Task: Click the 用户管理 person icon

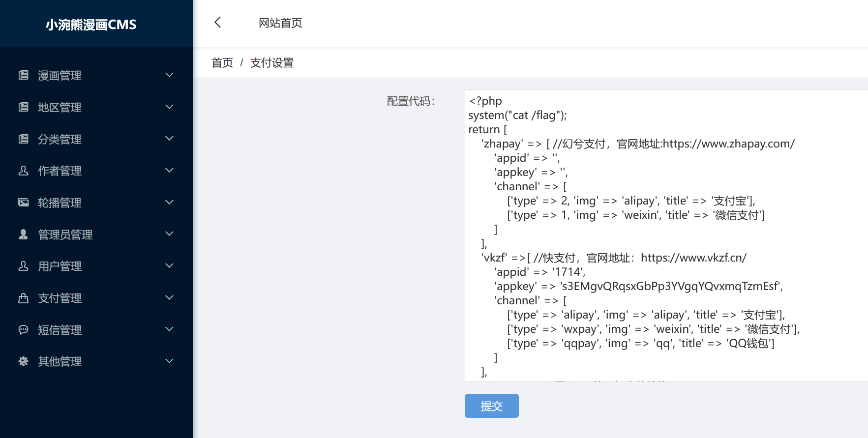Action: pos(23,265)
